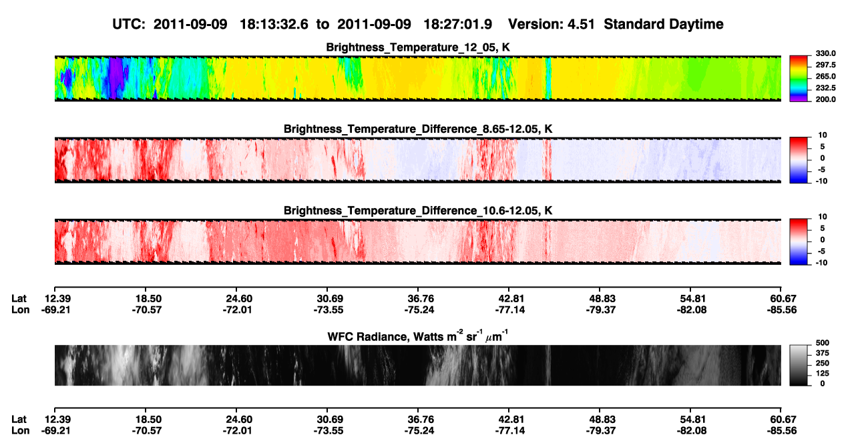Select the Brightness_Temperature_12_05, K panel title
The height and width of the screenshot is (445, 868).
[x=418, y=47]
